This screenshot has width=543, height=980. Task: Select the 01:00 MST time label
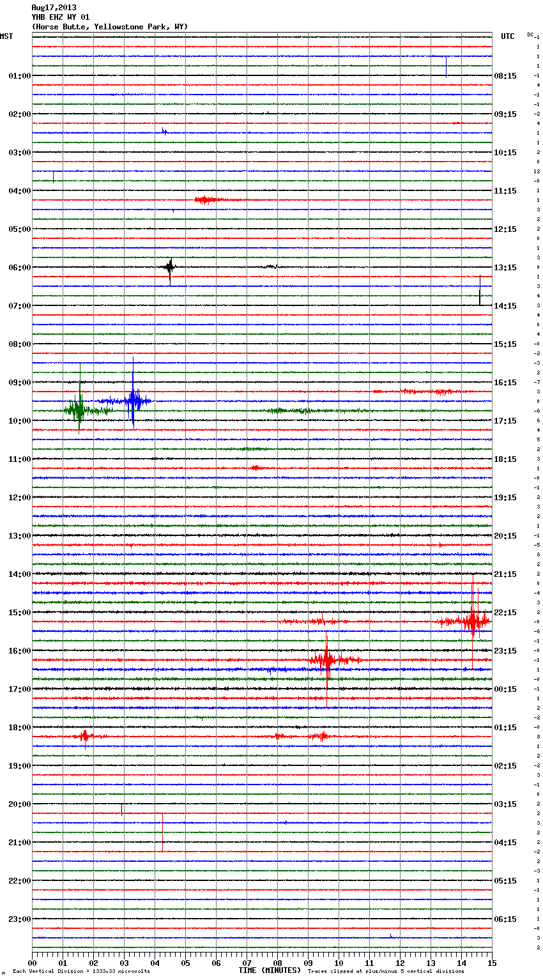(x=20, y=76)
